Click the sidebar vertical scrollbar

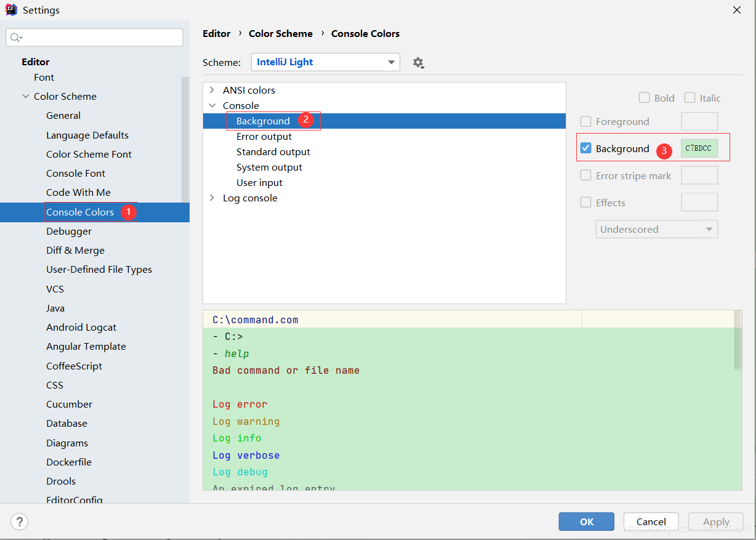tap(185, 140)
